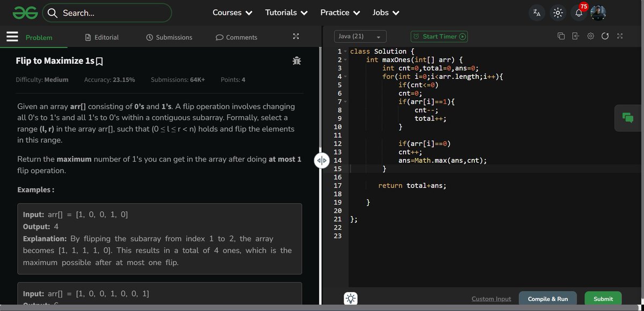Open the Java (21) language dropdown

click(x=360, y=35)
